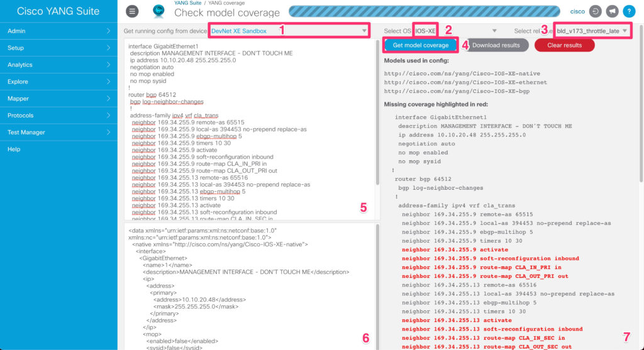The width and height of the screenshot is (644, 350).
Task: Open the Test Manager sidebar menu
Action: (x=58, y=133)
